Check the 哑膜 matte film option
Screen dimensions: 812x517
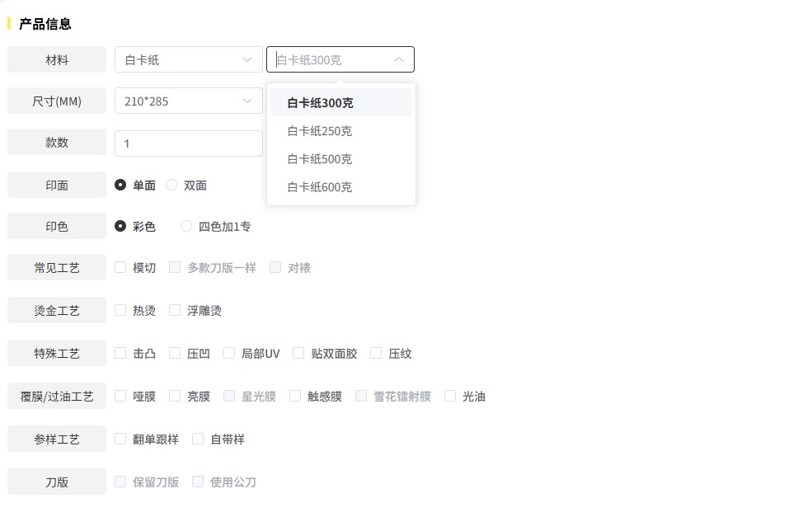click(x=120, y=396)
